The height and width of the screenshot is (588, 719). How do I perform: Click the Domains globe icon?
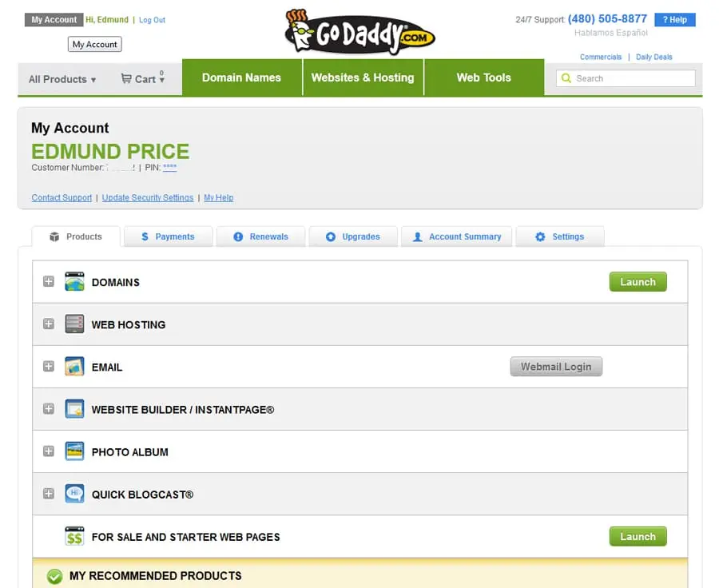[x=74, y=281]
